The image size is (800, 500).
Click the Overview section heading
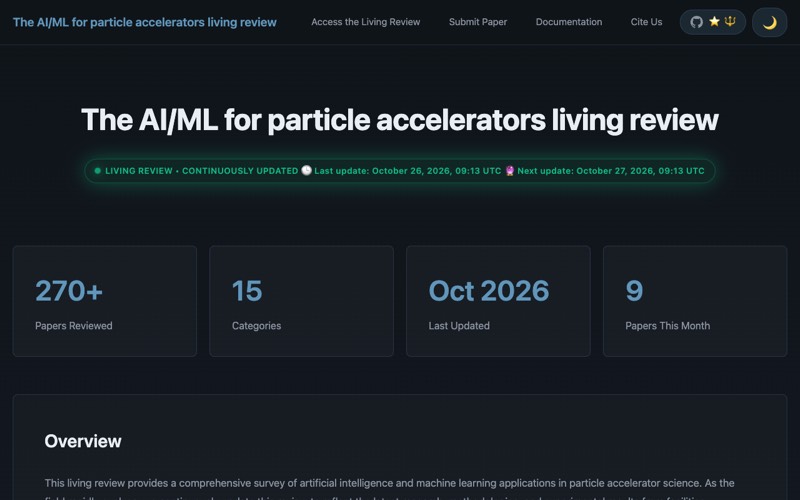pyautogui.click(x=83, y=441)
